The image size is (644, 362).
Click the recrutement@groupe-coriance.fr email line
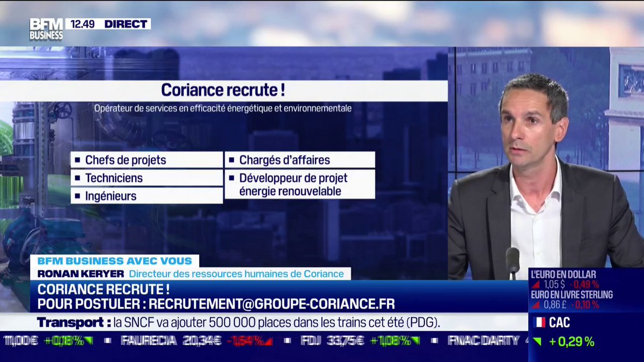pos(216,304)
